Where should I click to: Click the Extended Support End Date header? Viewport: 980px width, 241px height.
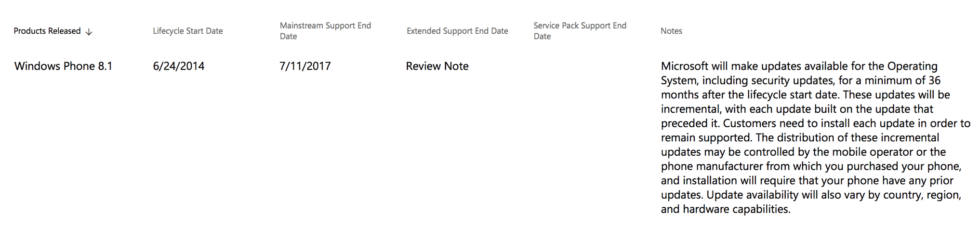[457, 31]
